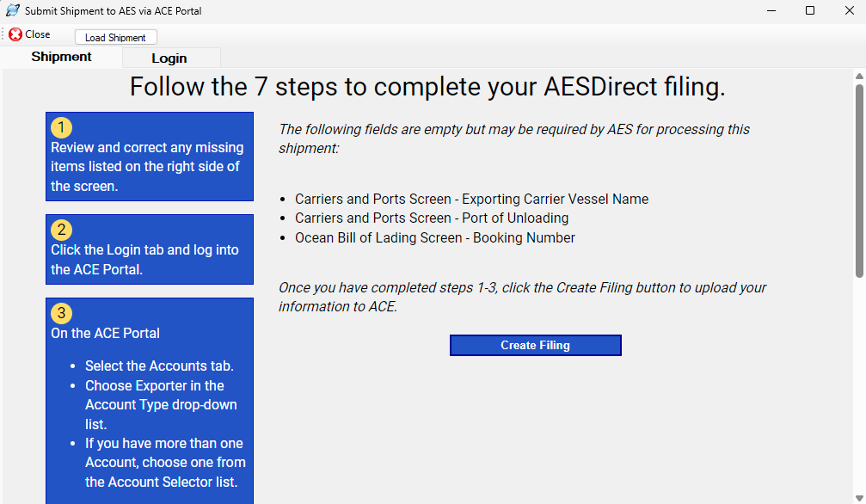Click the step 2 Login instructions panel
This screenshot has height=504, width=866.
click(149, 249)
